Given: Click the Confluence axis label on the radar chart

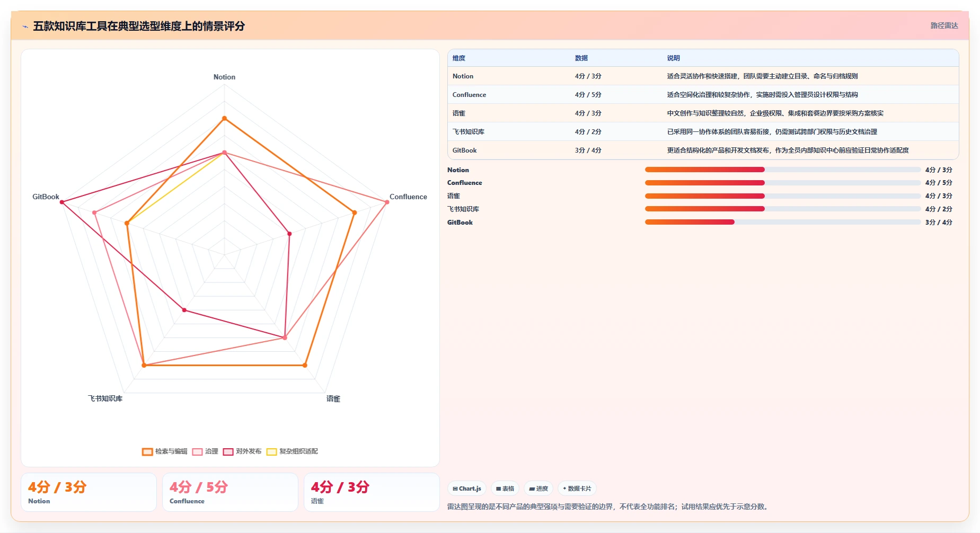Looking at the screenshot, I should (408, 197).
